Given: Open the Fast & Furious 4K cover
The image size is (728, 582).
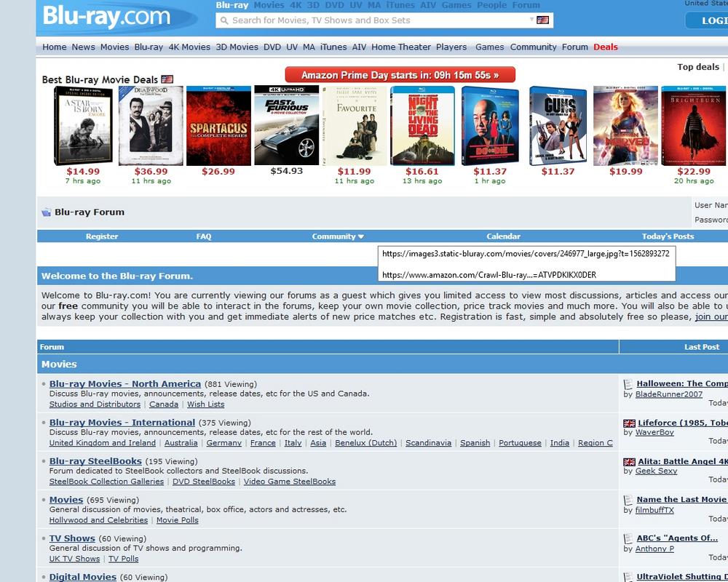Looking at the screenshot, I should [x=286, y=125].
